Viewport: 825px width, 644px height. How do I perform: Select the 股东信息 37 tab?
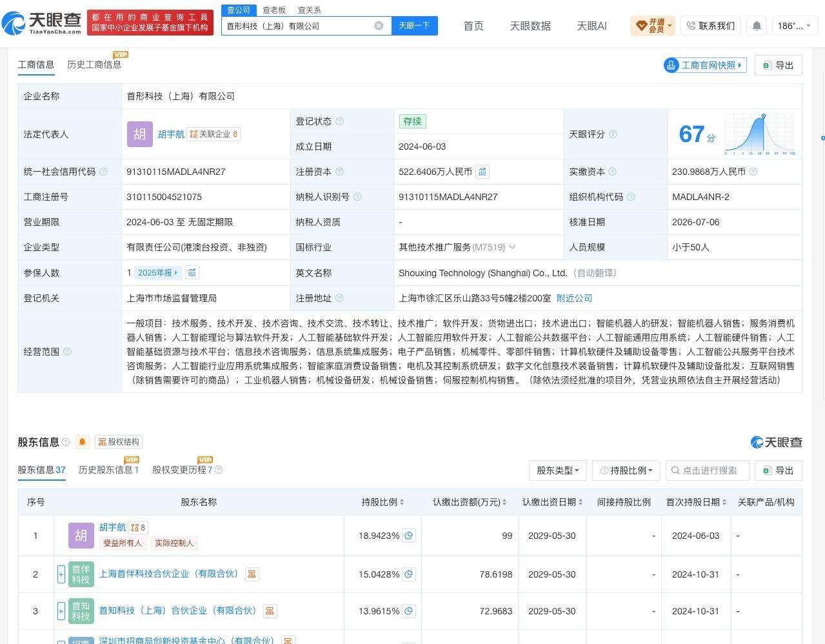click(42, 470)
